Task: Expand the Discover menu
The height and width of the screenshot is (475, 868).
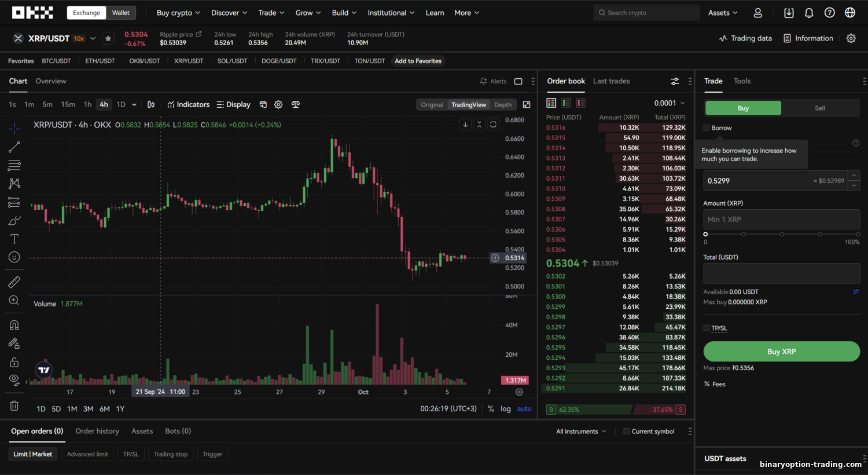Action: pos(229,13)
